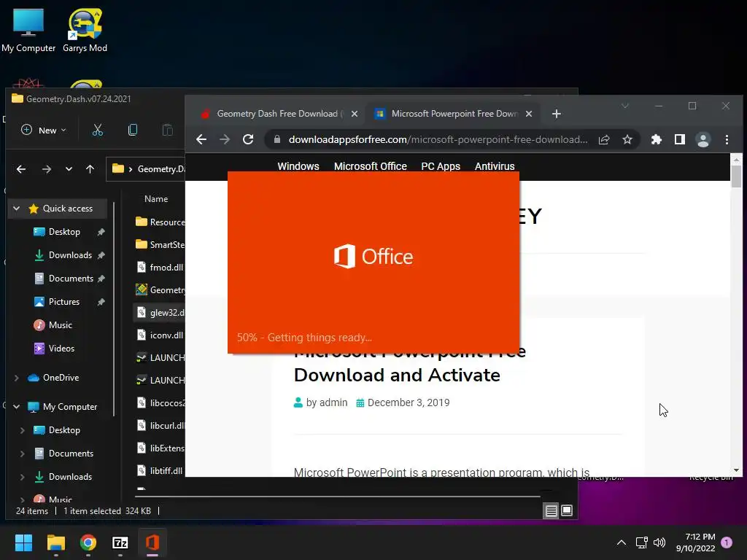747x560 pixels.
Task: Open recent locations dropdown in File Explorer
Action: pyautogui.click(x=69, y=169)
